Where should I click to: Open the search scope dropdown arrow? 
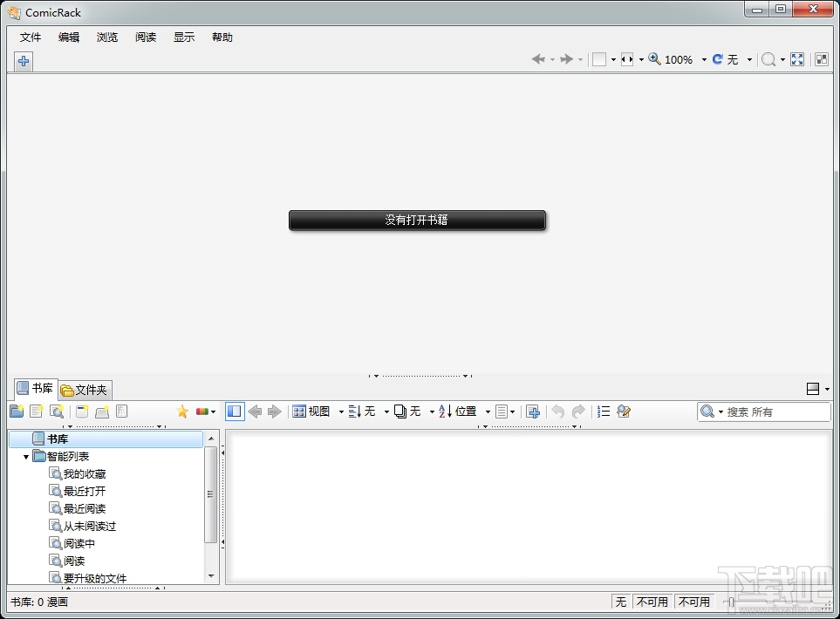721,412
